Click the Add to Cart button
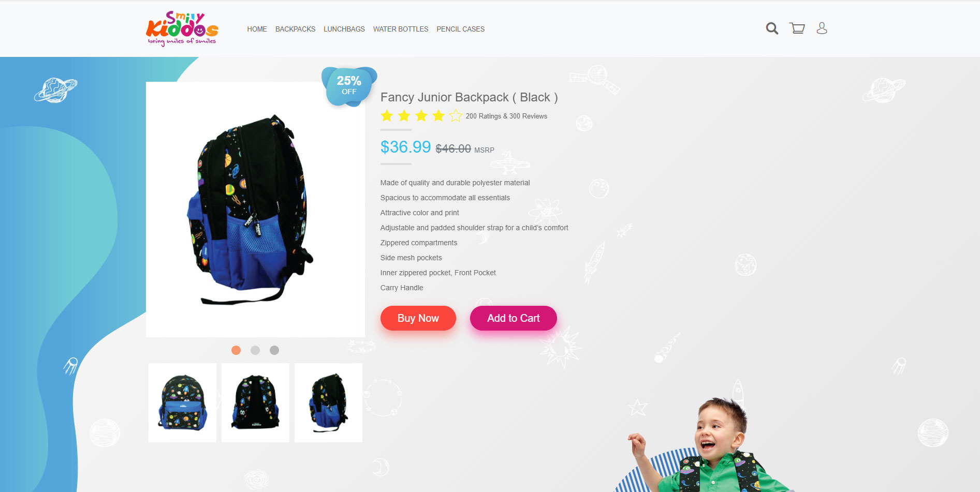 [514, 318]
